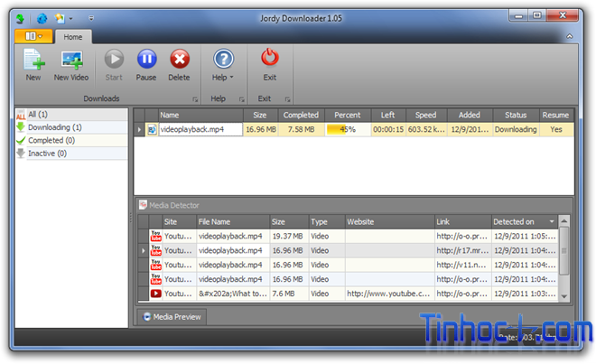This screenshot has width=596, height=364.
Task: Click the videoplayback.mp4 name field
Action: click(200, 129)
